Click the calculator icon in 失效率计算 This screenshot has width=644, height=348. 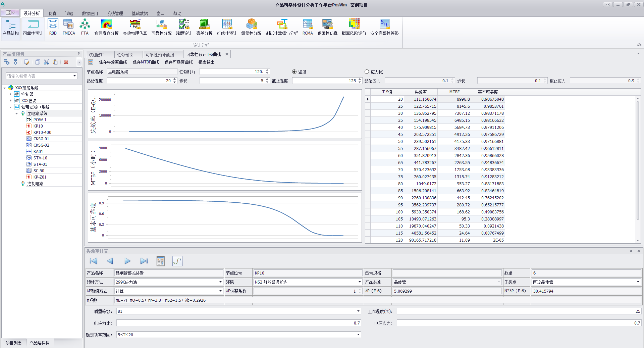[161, 261]
